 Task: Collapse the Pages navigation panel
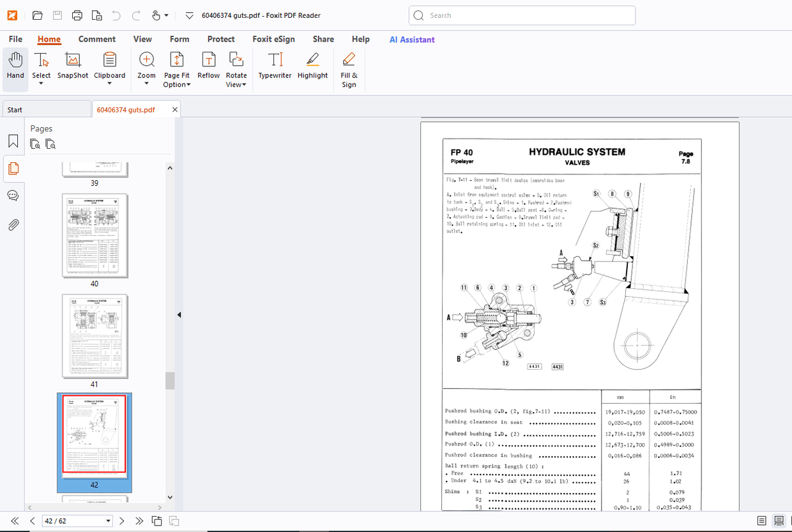pyautogui.click(x=179, y=315)
